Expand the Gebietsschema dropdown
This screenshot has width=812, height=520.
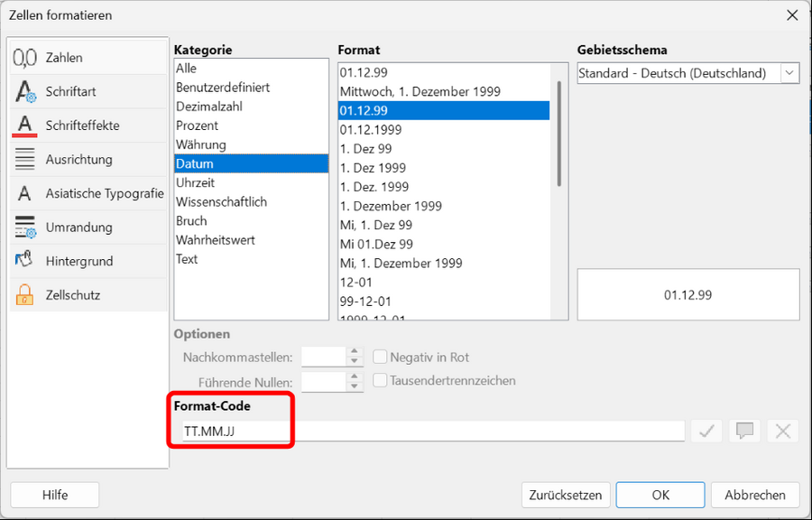789,73
